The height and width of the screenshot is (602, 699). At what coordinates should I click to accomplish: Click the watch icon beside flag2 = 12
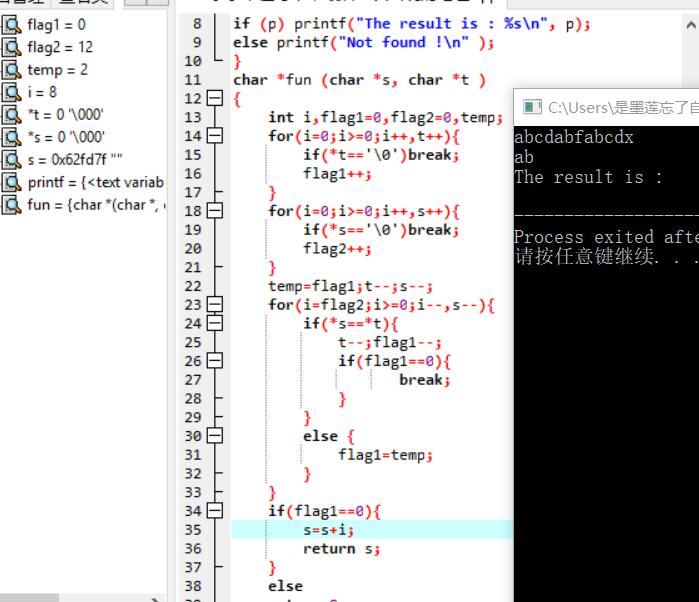click(x=12, y=47)
